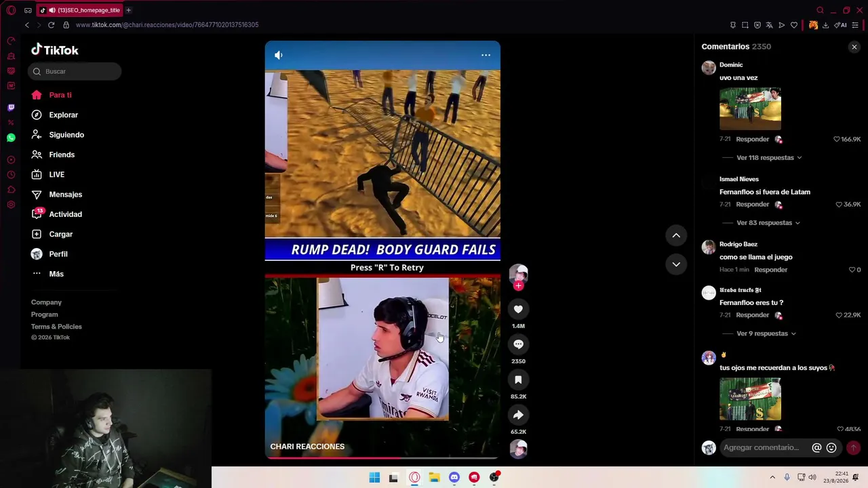The height and width of the screenshot is (488, 868).
Task: Like Dominic's comment with 166.9K likes
Action: pyautogui.click(x=837, y=139)
